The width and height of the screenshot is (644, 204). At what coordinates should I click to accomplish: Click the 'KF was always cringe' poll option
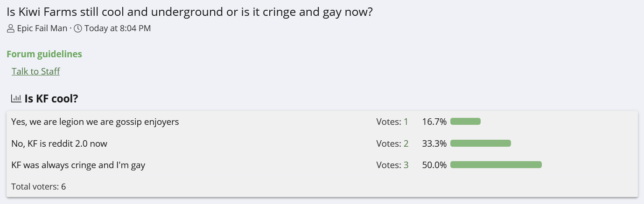[x=78, y=165]
